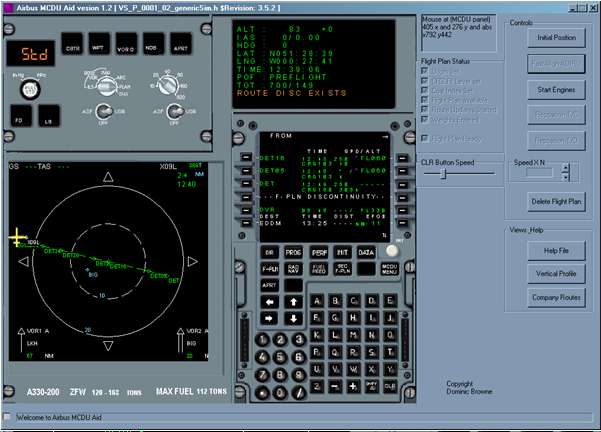Toggle the LS button
601x432 pixels.
(49, 116)
